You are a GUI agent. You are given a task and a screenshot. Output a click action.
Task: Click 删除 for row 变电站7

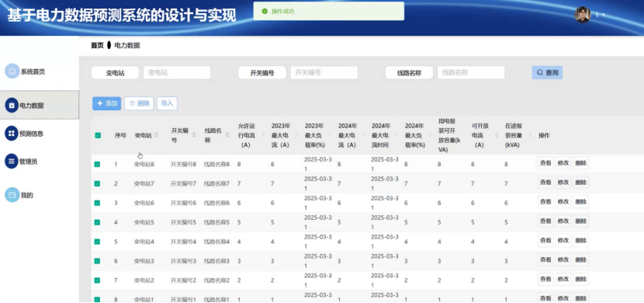click(580, 182)
